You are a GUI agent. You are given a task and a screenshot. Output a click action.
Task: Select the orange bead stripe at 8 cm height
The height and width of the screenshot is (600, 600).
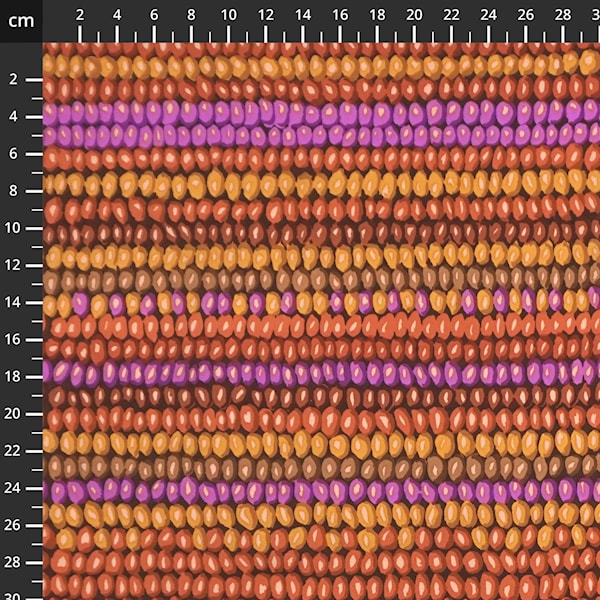point(300,184)
